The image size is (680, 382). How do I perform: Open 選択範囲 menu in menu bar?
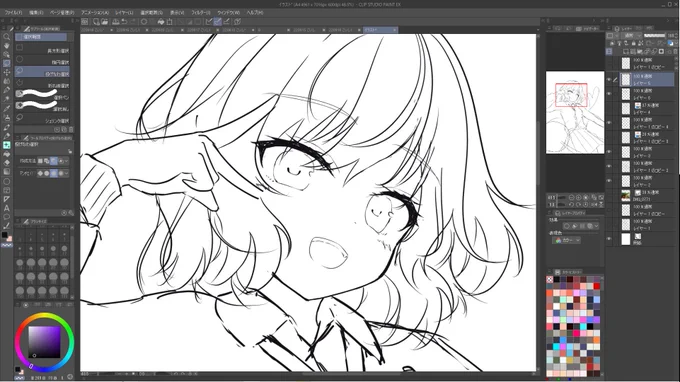151,13
